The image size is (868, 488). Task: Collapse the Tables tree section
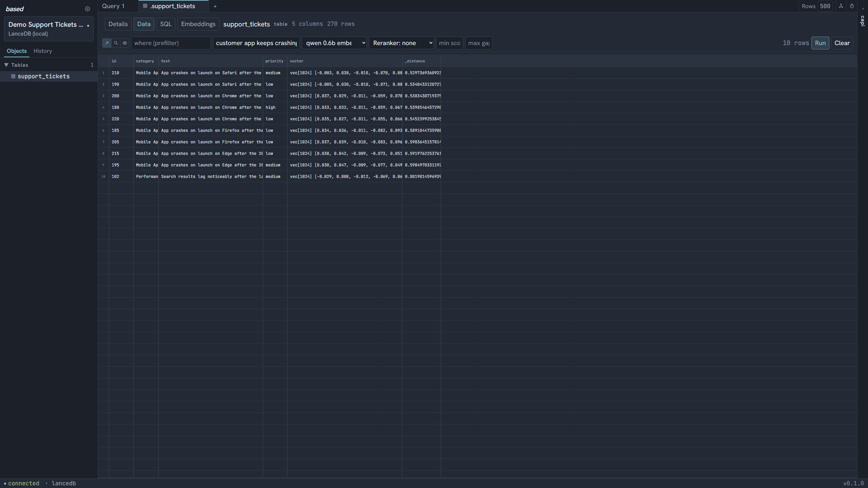(6, 65)
